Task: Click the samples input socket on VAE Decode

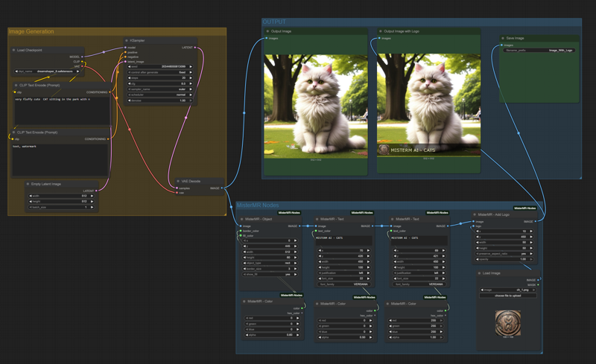Action: pyautogui.click(x=177, y=188)
